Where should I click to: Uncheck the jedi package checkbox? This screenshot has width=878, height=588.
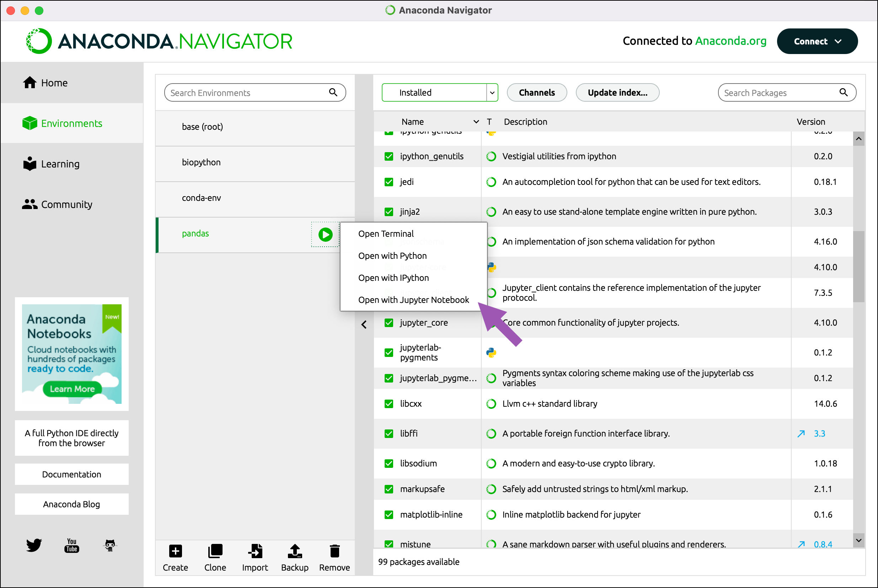point(389,182)
